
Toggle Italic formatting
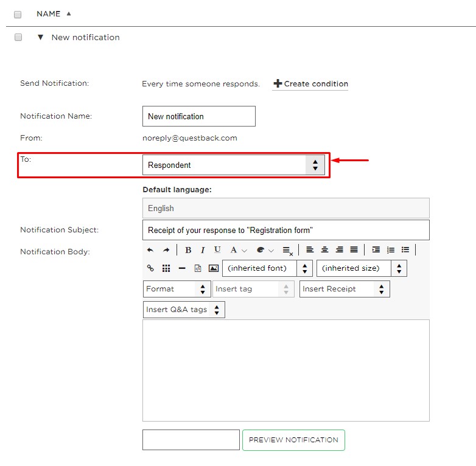(203, 250)
